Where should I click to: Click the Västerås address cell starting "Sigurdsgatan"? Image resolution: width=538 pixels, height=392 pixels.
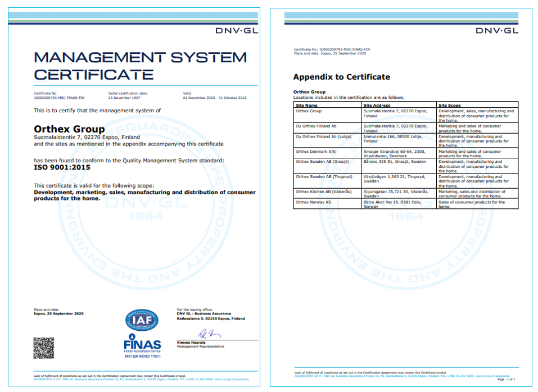(x=399, y=193)
